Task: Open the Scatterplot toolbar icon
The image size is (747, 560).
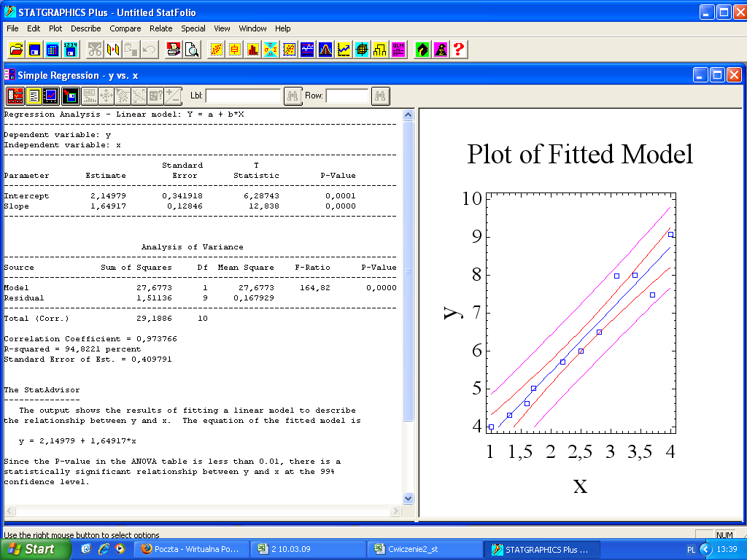Action: 216,50
